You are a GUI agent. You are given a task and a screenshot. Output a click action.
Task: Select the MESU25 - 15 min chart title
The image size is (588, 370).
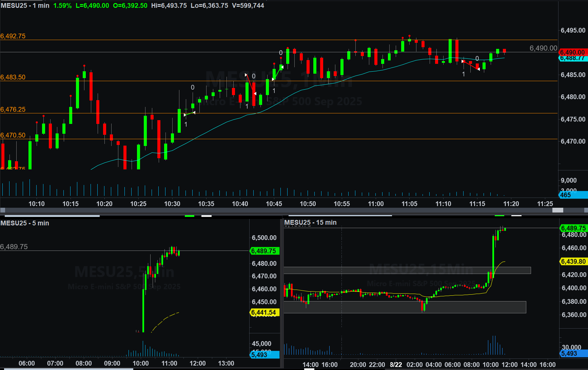click(x=310, y=222)
